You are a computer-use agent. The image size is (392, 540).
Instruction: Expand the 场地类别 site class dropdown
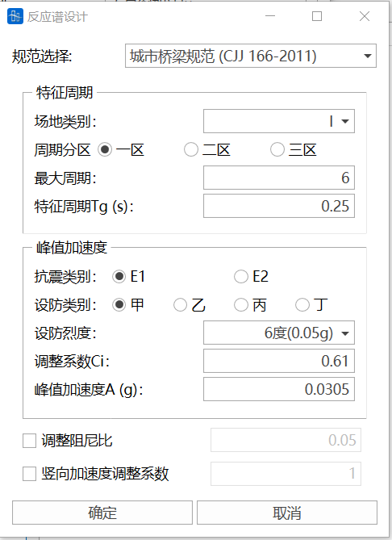pos(279,121)
